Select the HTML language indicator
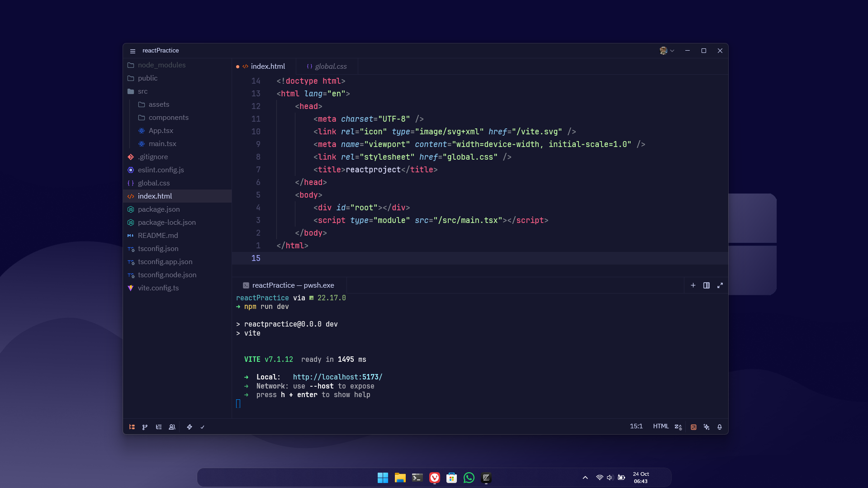The height and width of the screenshot is (488, 868). (x=661, y=426)
